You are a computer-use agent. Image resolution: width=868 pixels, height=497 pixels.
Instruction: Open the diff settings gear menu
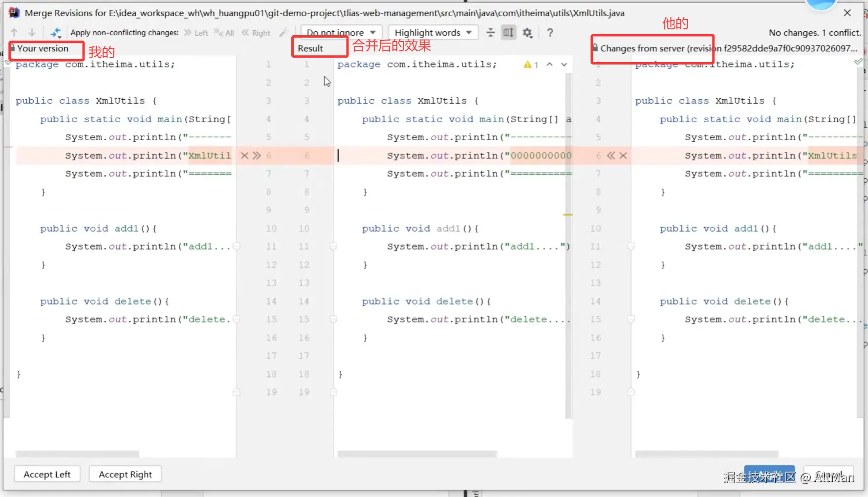click(527, 33)
